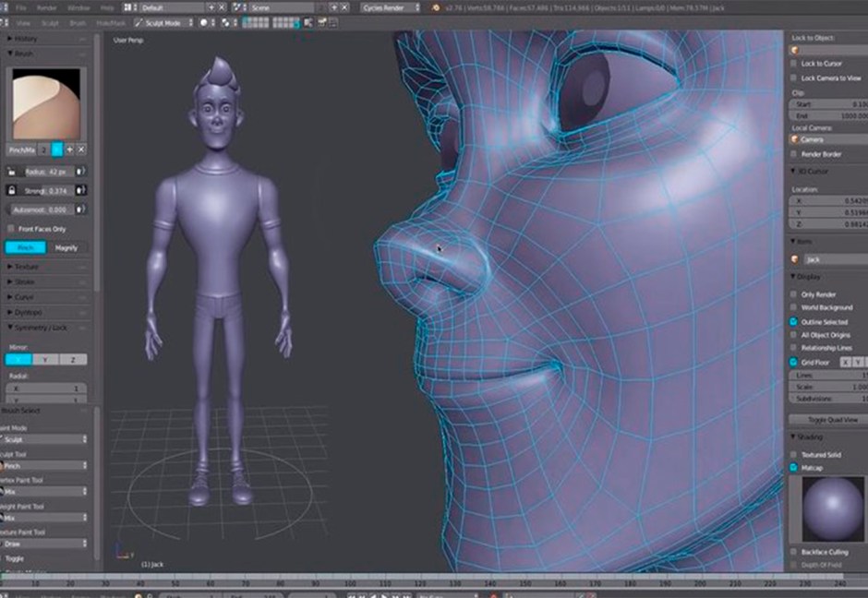Toggle the Radius unified lock icon
Image resolution: width=868 pixels, height=598 pixels.
(11, 171)
